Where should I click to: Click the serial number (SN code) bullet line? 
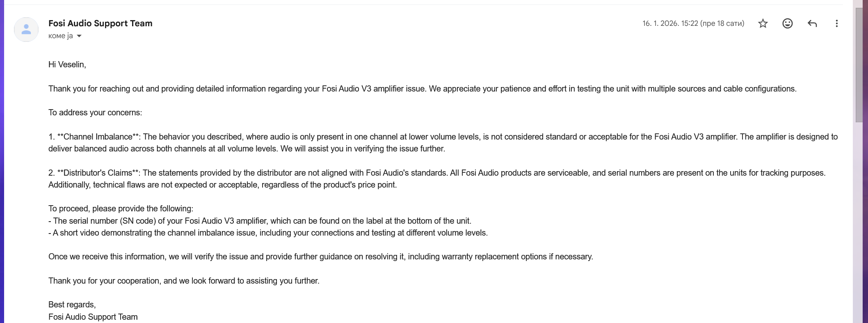pyautogui.click(x=260, y=221)
